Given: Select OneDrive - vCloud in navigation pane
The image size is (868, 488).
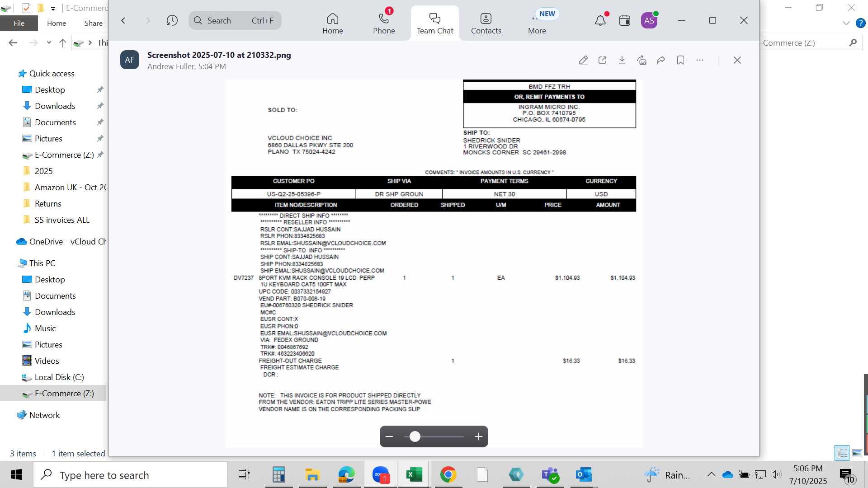Looking at the screenshot, I should pyautogui.click(x=67, y=242).
